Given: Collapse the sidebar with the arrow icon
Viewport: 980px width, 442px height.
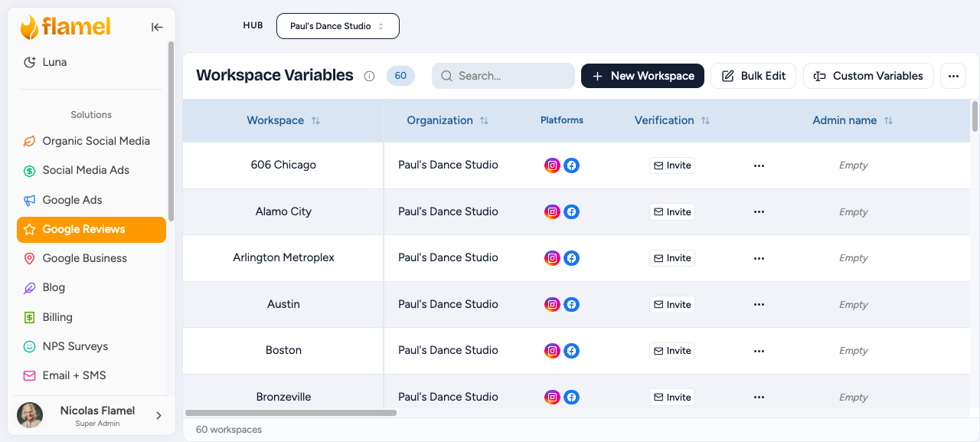Looking at the screenshot, I should click(157, 27).
